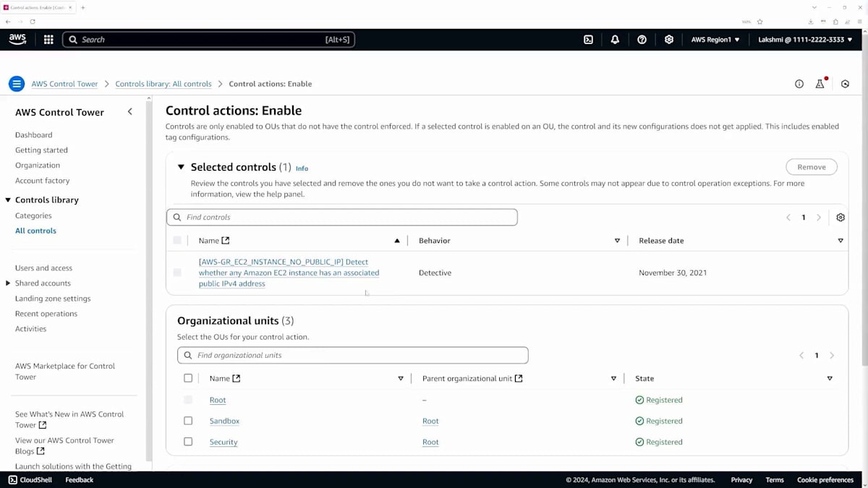Bookmark this page with the star icon
The height and width of the screenshot is (488, 868).
point(760,22)
